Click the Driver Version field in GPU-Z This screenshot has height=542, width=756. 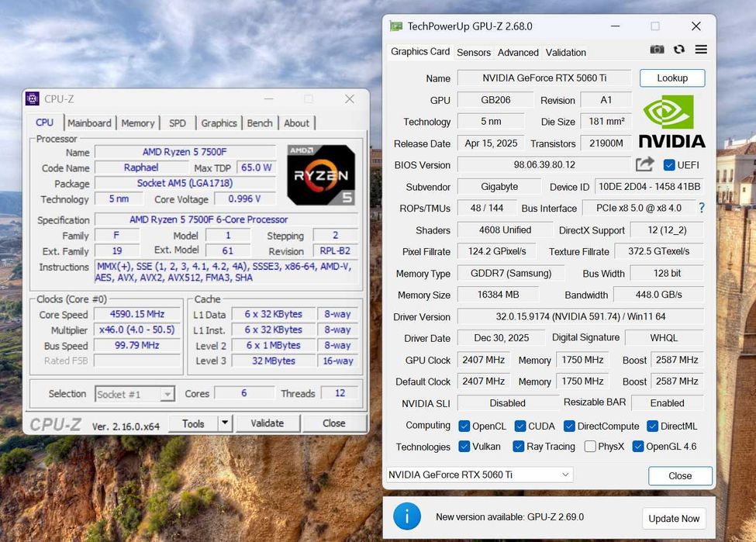coord(581,316)
